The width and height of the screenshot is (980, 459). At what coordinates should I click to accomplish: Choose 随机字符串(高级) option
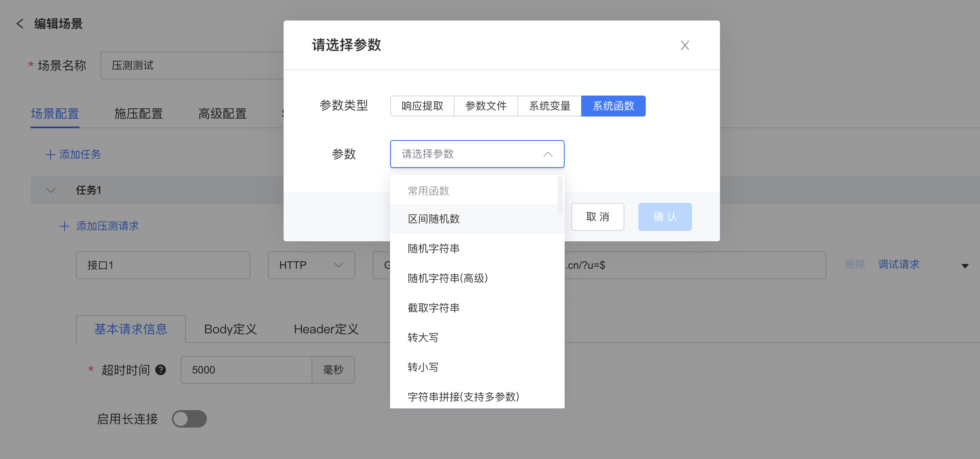tap(448, 278)
